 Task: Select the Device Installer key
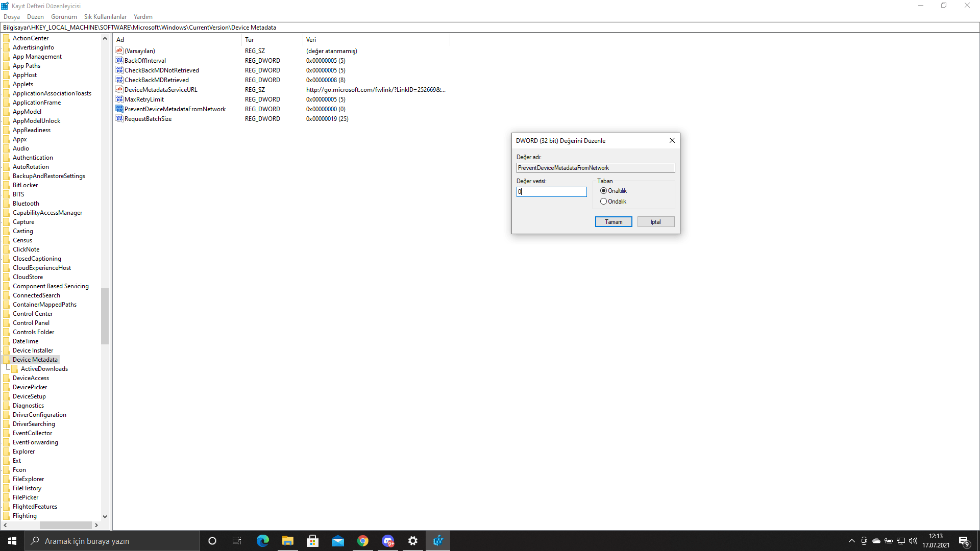(x=33, y=350)
